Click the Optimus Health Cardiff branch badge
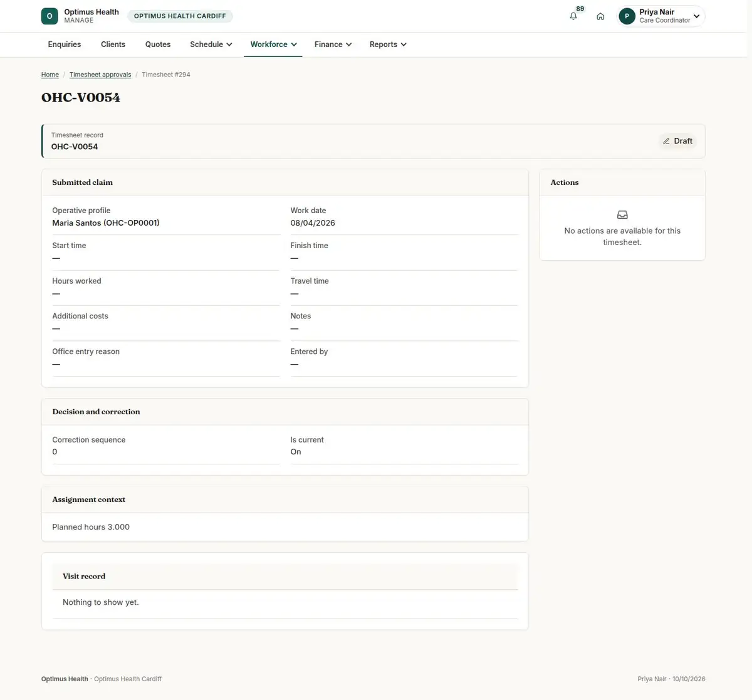752x700 pixels. coord(180,16)
